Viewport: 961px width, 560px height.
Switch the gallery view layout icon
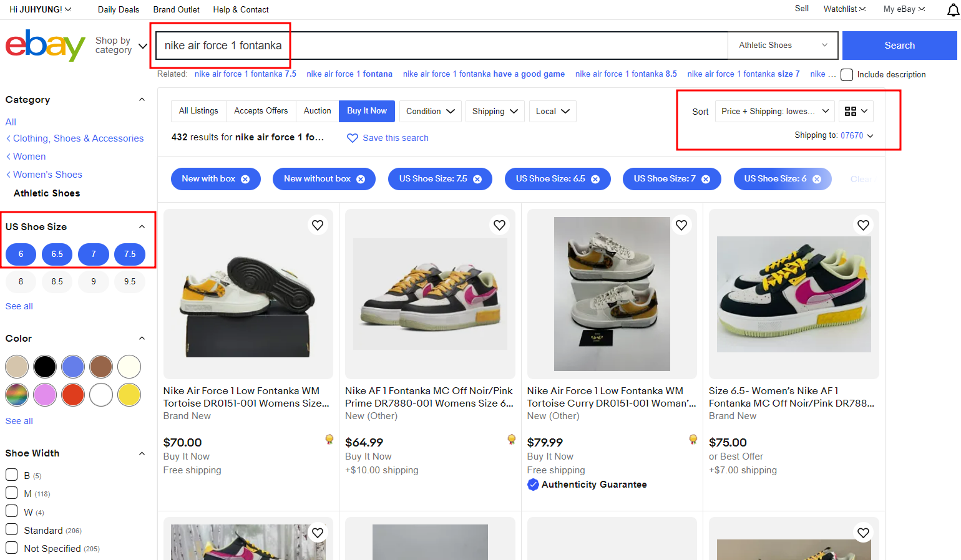(856, 111)
